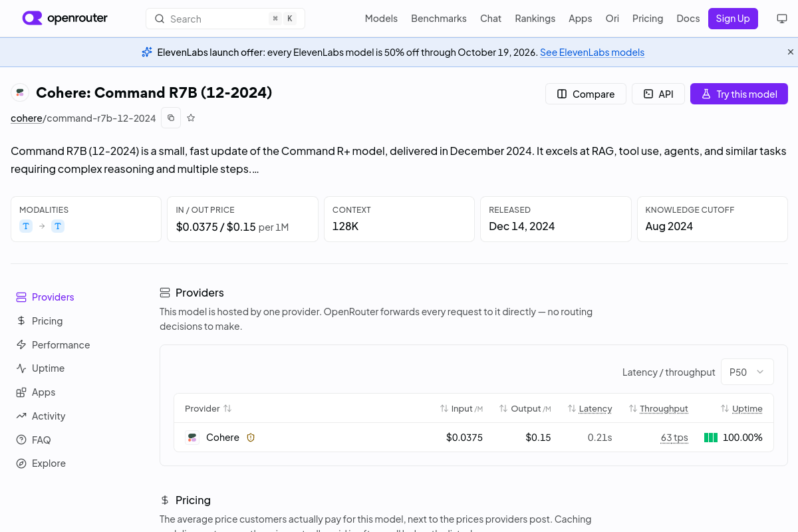
Task: Click the Activity trend icon
Action: [21, 416]
